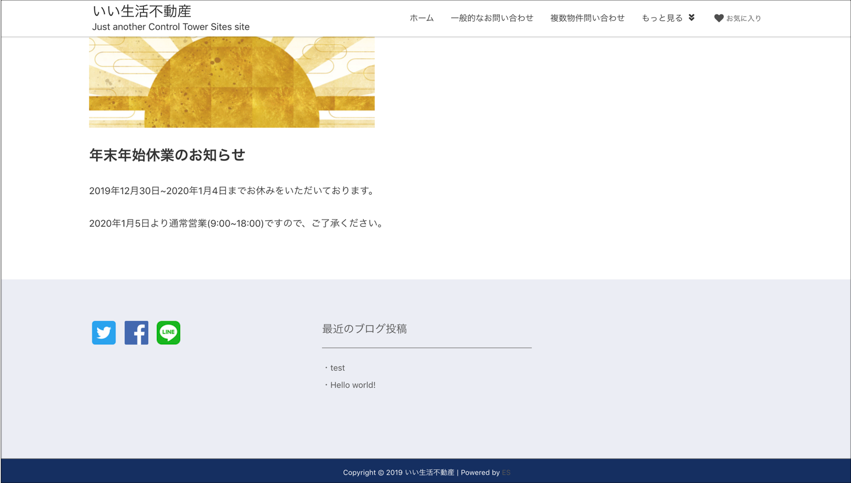Expand the もっと見る double-chevron arrow
The height and width of the screenshot is (483, 851).
tap(691, 18)
